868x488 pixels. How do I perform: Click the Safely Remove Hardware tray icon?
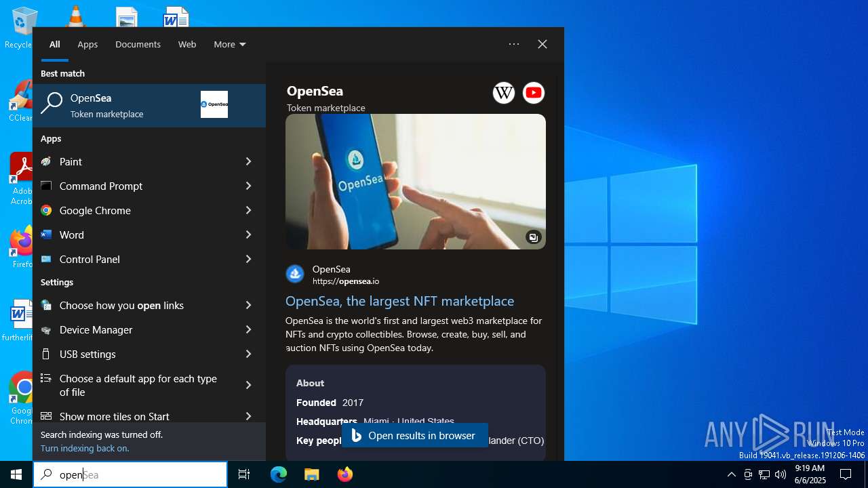point(748,474)
